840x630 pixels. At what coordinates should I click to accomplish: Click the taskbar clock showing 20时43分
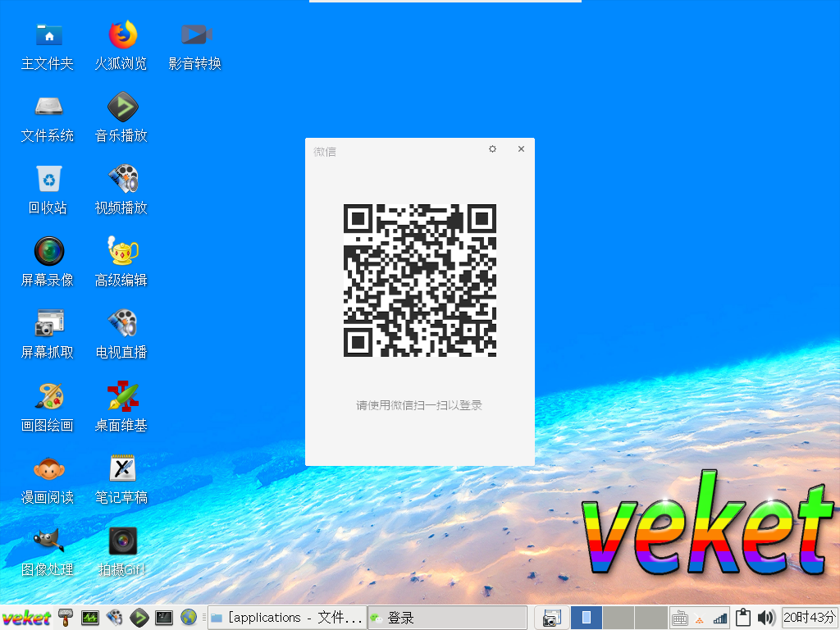click(x=810, y=618)
